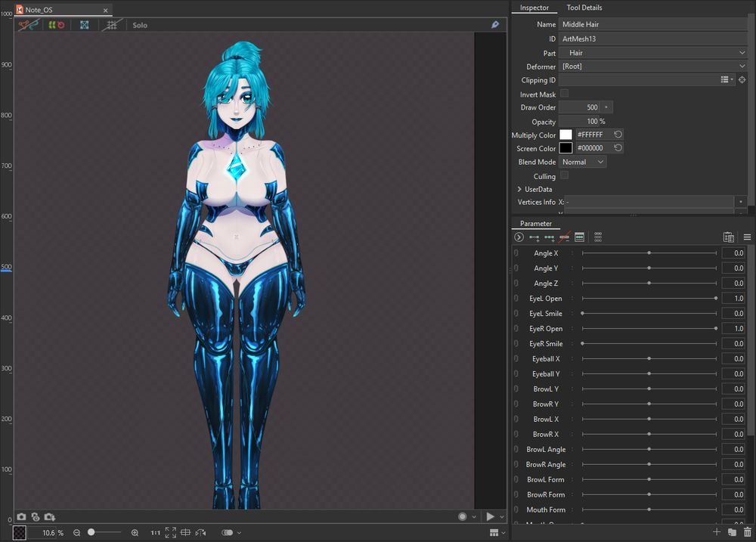Open the view layout dropdown at bottom right
This screenshot has width=756, height=542.
[497, 532]
